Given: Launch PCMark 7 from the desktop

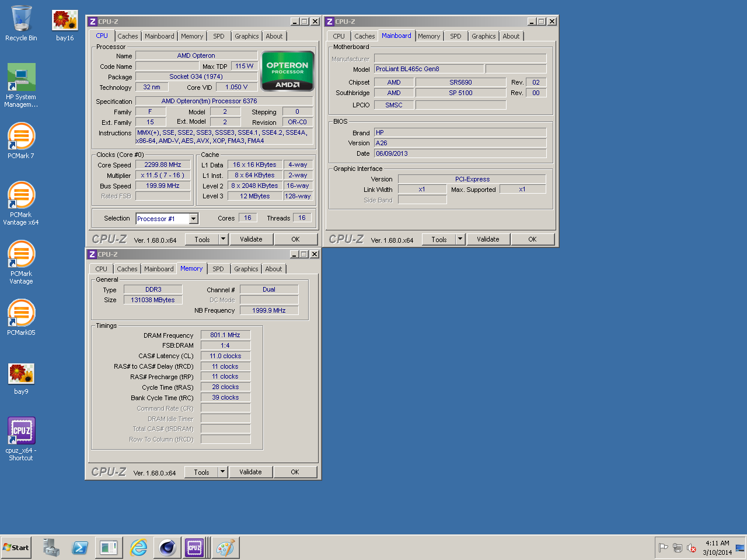Looking at the screenshot, I should [x=21, y=141].
